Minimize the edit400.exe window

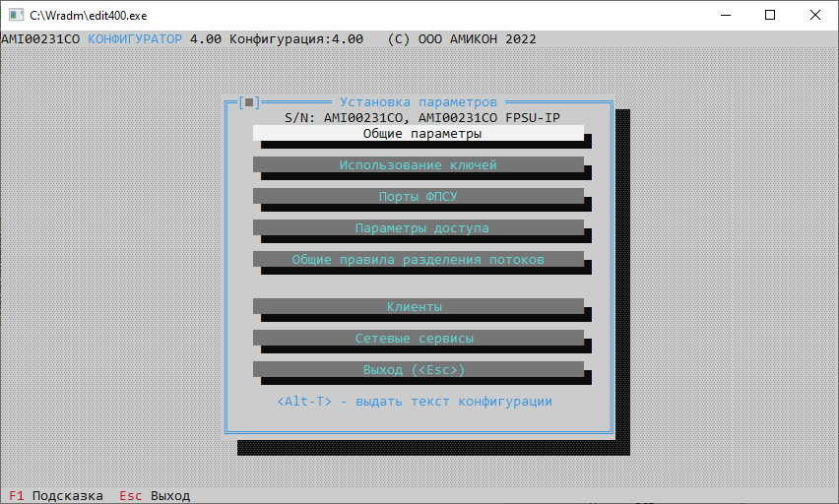click(x=726, y=15)
